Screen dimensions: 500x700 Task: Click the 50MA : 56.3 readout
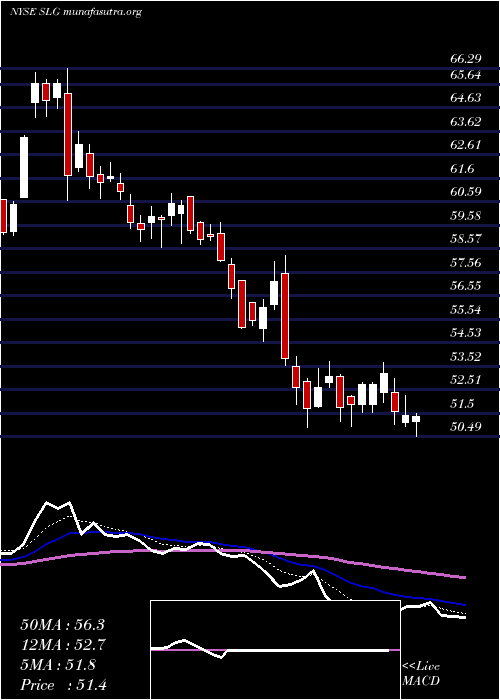(62, 625)
